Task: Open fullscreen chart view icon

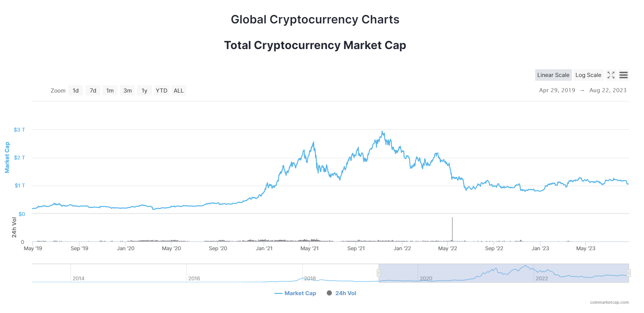Action: (x=611, y=75)
